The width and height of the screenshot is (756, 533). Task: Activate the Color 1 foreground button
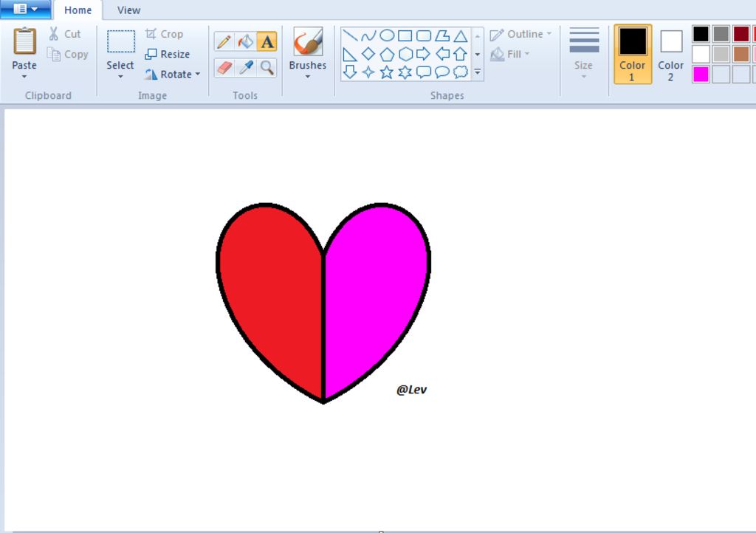click(x=633, y=54)
